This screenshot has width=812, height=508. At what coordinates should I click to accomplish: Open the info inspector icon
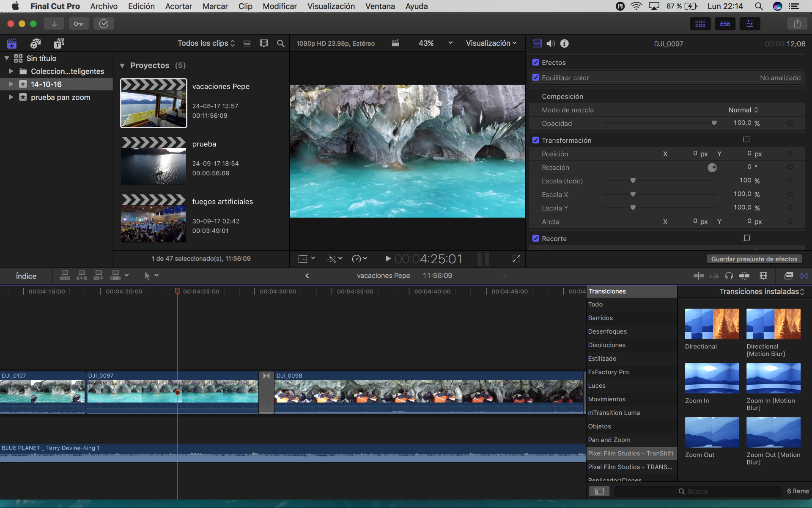pos(564,43)
